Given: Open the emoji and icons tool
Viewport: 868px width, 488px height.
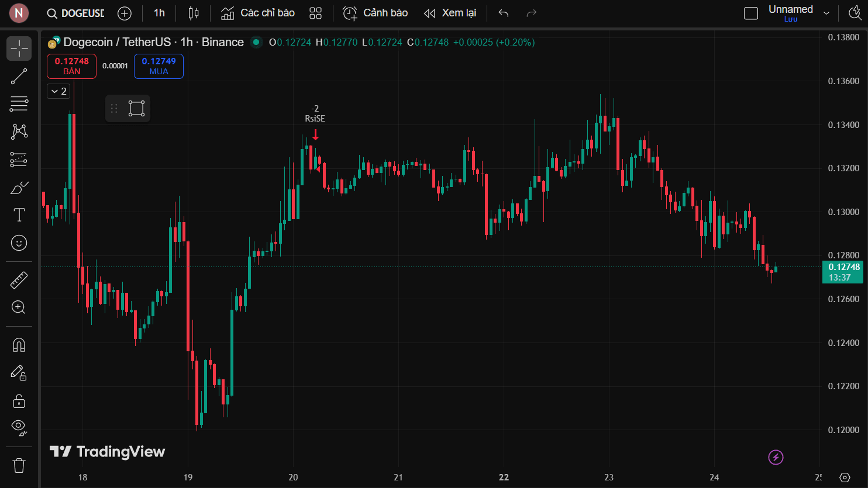Looking at the screenshot, I should coord(19,243).
